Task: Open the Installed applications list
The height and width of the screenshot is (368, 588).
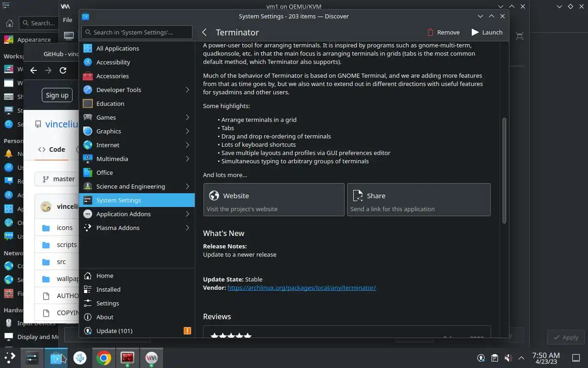Action: pos(137,289)
